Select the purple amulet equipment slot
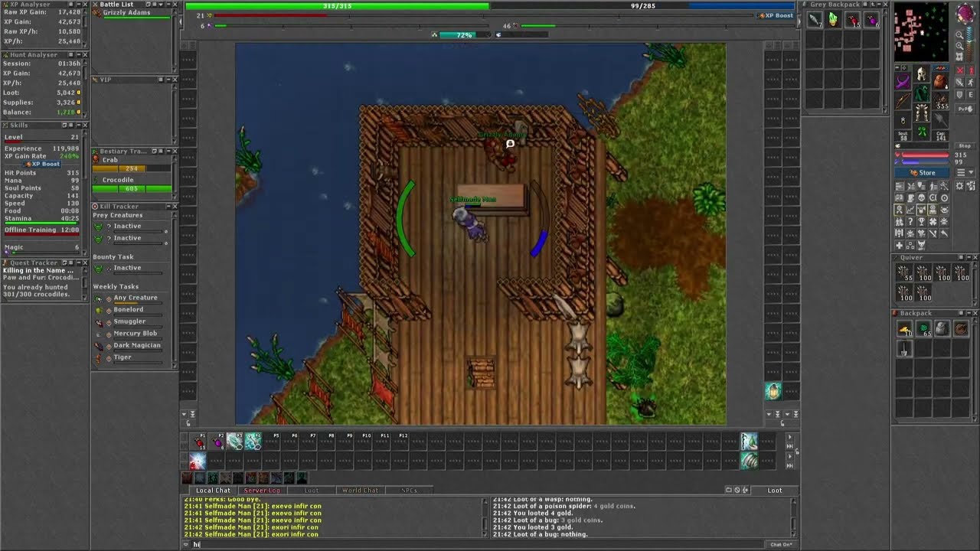The width and height of the screenshot is (980, 551). pyautogui.click(x=903, y=81)
